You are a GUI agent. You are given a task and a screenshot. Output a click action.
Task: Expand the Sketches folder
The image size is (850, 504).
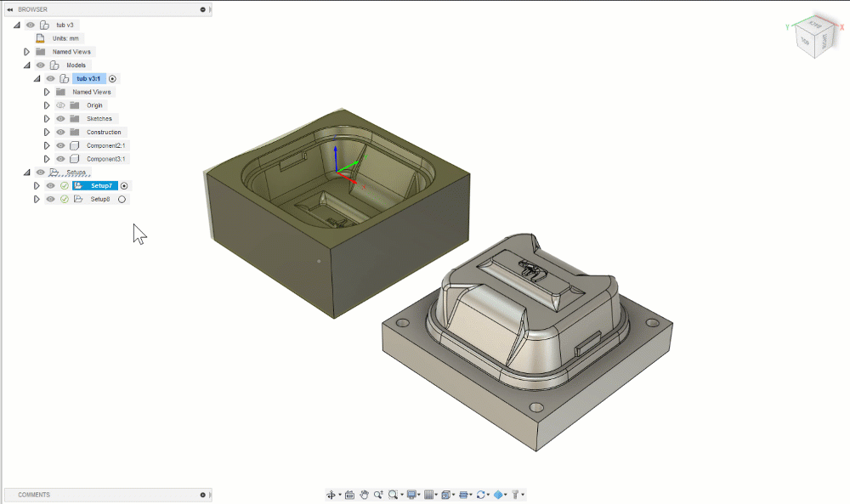pos(47,119)
